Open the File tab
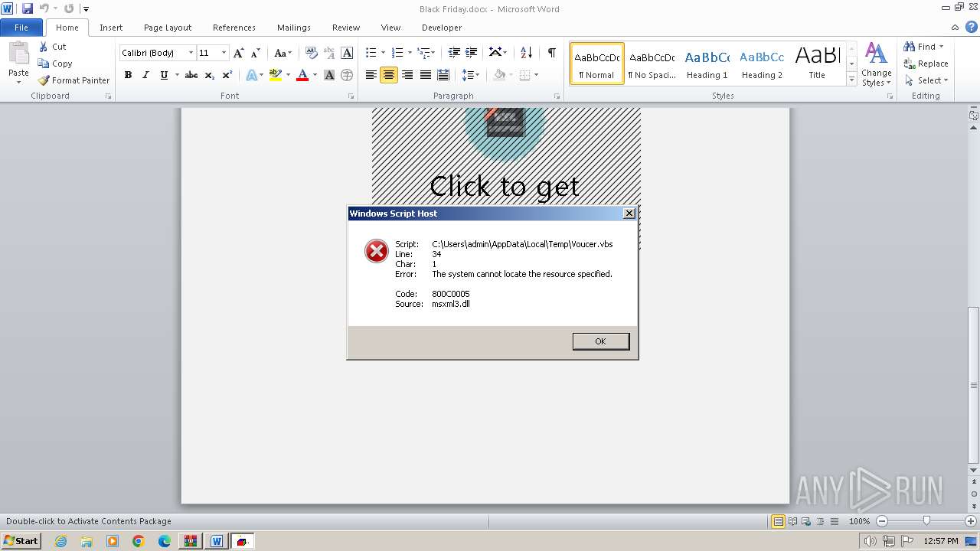The image size is (980, 551). click(21, 28)
